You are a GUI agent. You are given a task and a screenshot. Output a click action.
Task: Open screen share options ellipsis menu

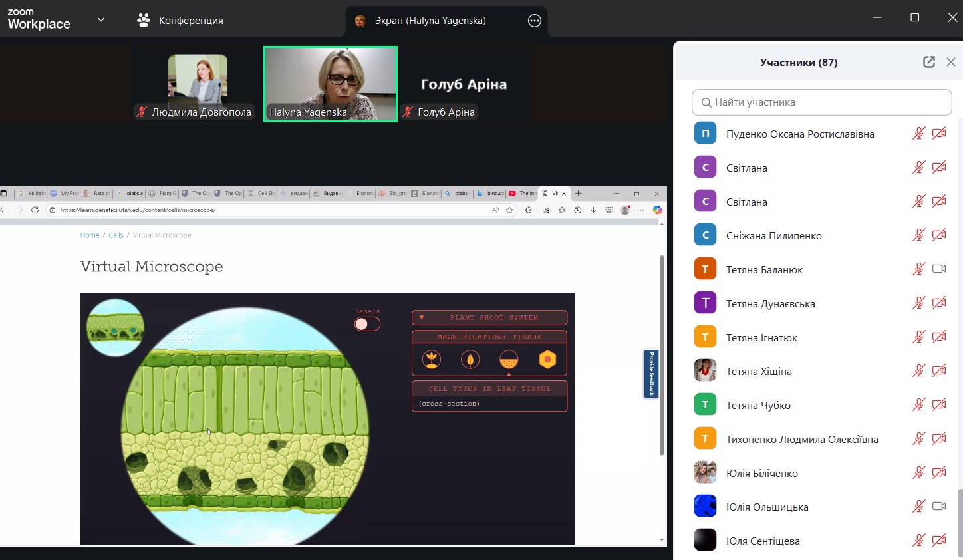coord(535,21)
